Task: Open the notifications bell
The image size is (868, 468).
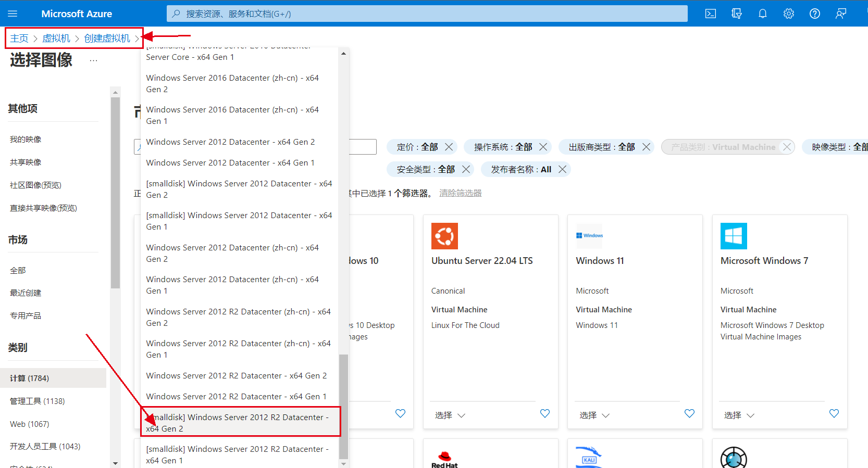Action: point(763,14)
